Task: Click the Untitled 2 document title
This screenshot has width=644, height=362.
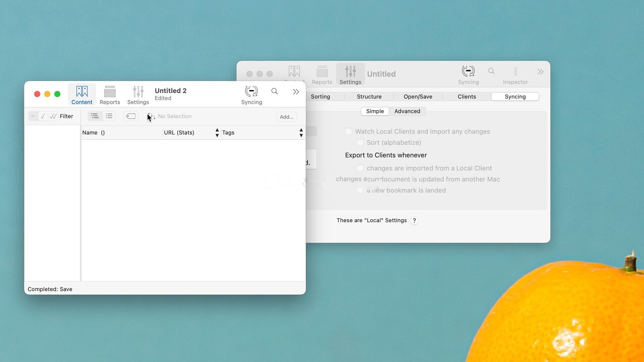Action: 170,90
